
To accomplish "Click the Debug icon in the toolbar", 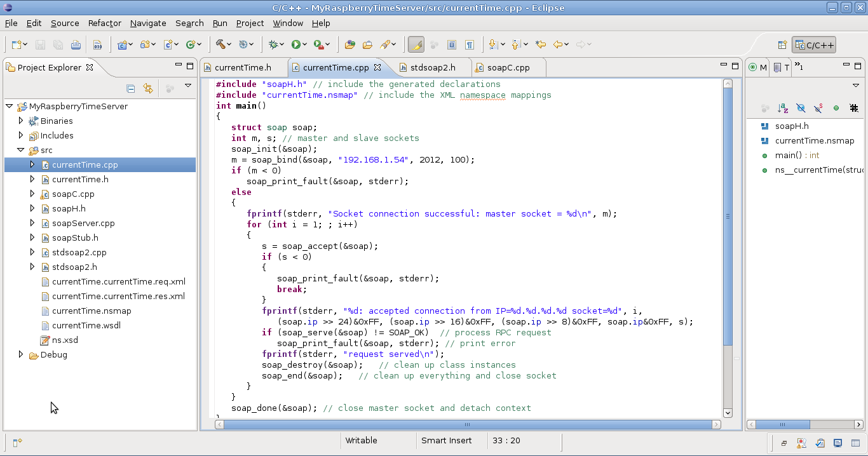I will click(x=273, y=44).
